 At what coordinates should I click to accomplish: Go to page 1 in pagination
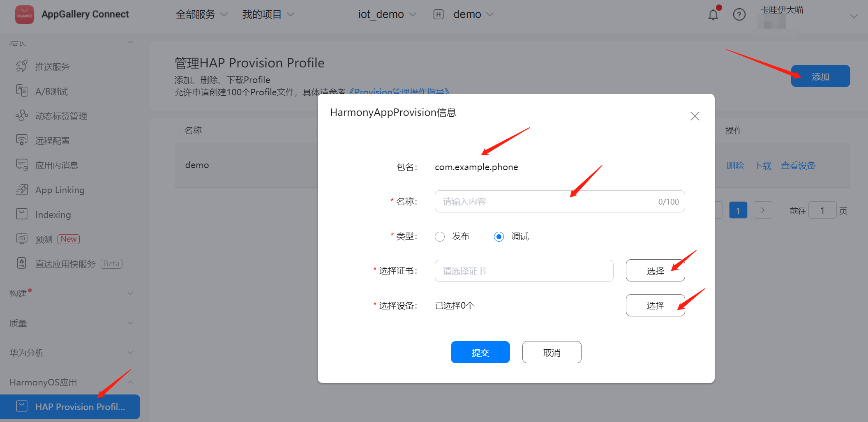[738, 210]
